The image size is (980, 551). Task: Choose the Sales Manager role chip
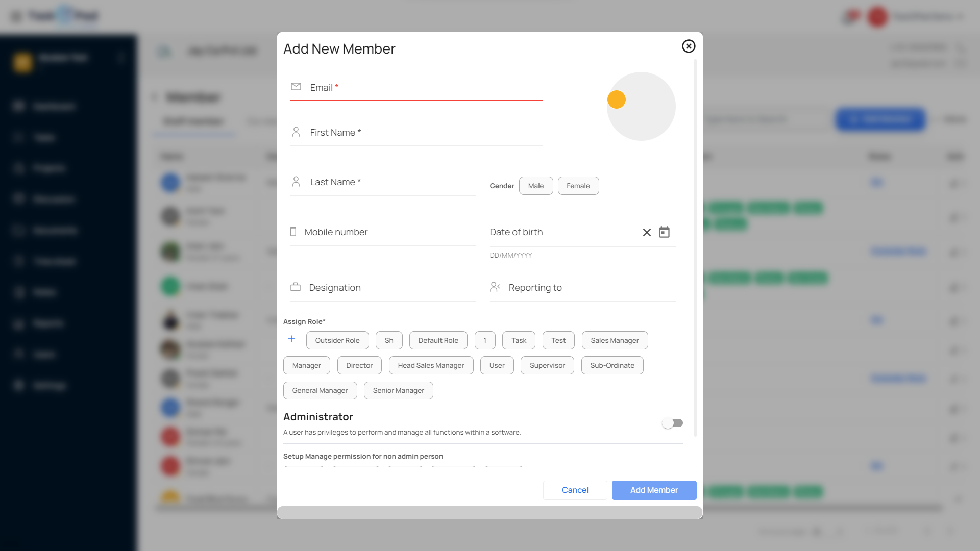click(x=615, y=340)
